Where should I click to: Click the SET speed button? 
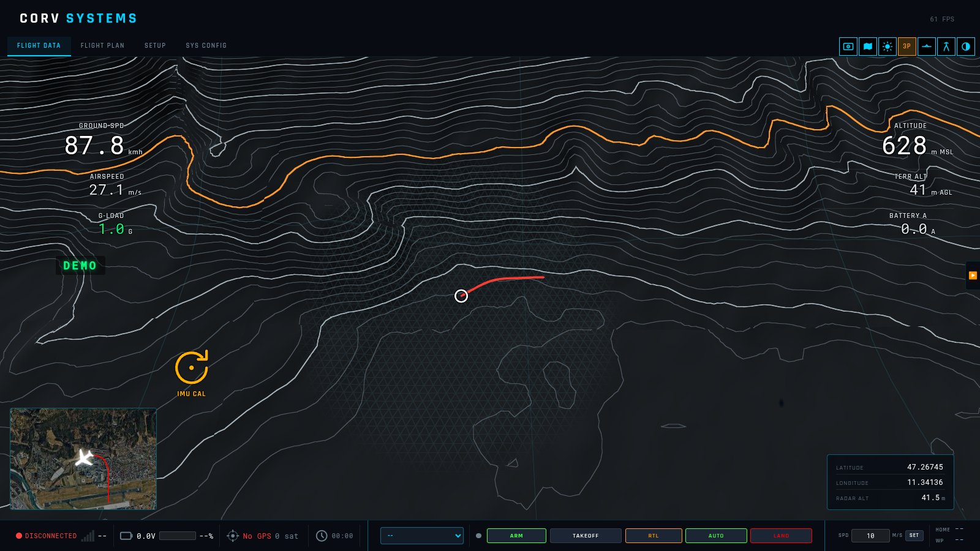tap(914, 536)
